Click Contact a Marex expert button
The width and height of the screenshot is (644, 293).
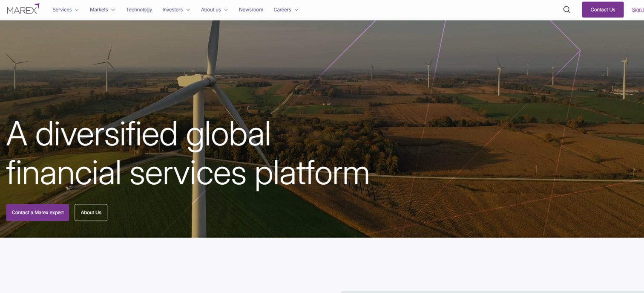coord(37,212)
